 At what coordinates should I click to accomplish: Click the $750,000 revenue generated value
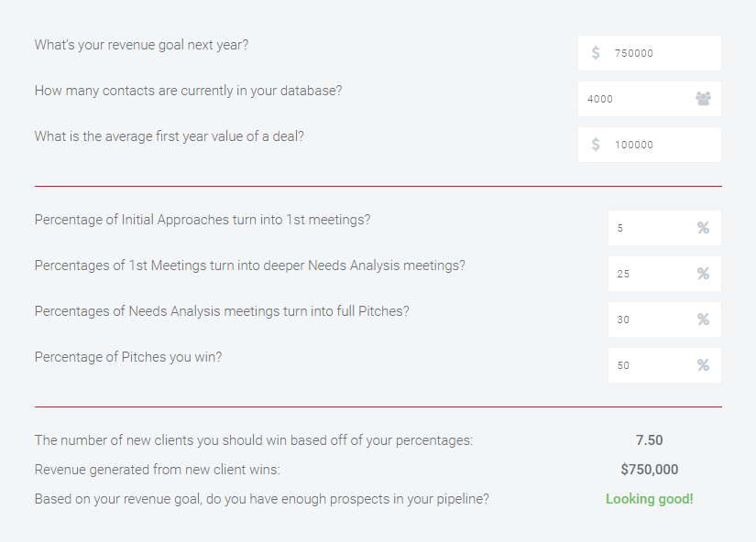[650, 470]
